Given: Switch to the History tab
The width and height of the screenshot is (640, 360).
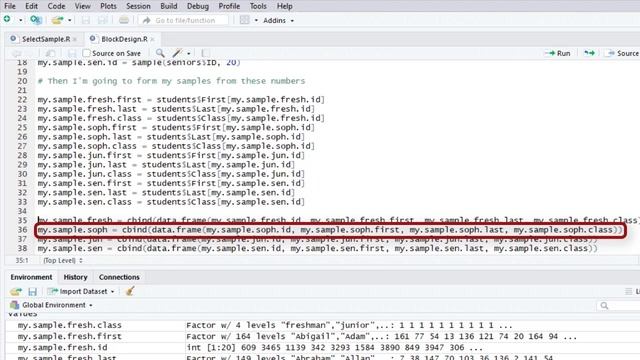Looking at the screenshot, I should [x=76, y=277].
